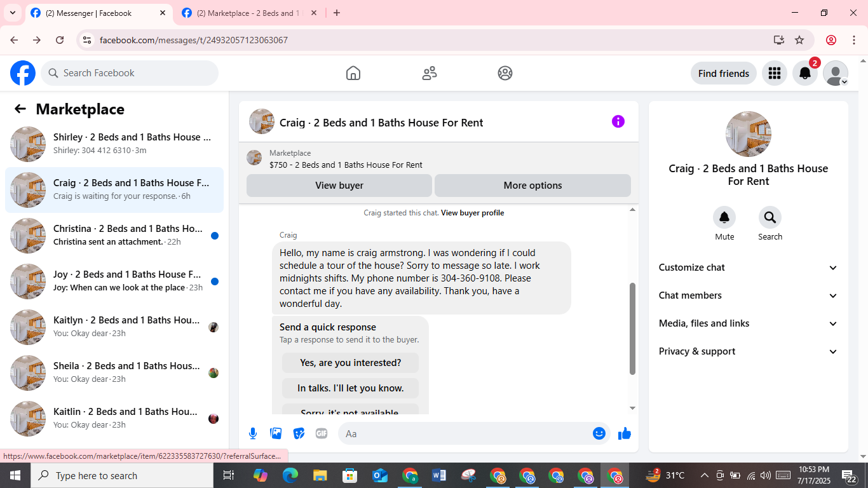Screen dimensions: 868x488
Task: Reload the page in Chrome
Action: point(60,40)
